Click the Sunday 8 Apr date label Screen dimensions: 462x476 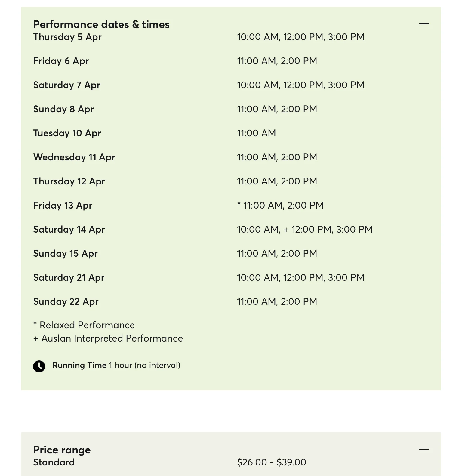tap(63, 109)
